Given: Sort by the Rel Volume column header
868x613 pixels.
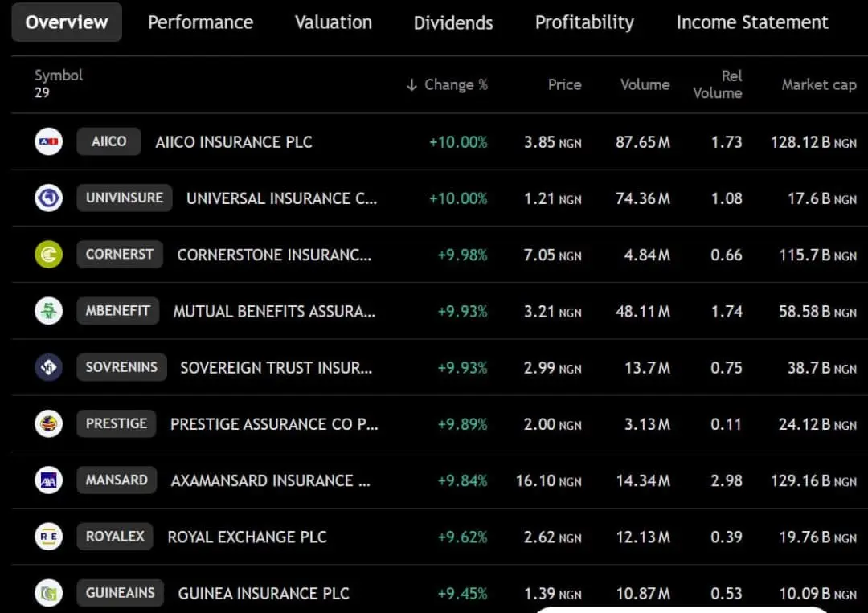Looking at the screenshot, I should coord(718,84).
